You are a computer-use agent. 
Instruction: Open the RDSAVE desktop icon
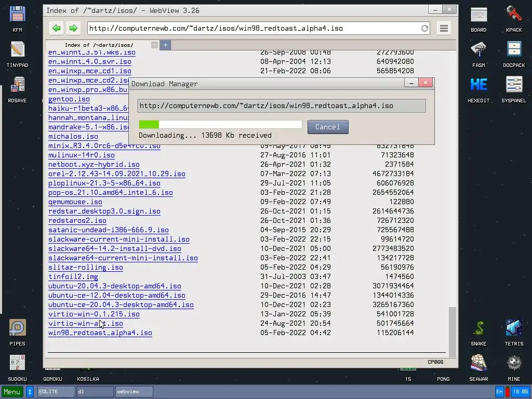(x=17, y=89)
